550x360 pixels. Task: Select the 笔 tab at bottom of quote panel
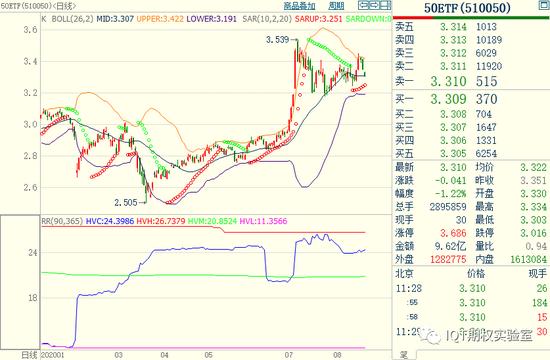tap(404, 355)
